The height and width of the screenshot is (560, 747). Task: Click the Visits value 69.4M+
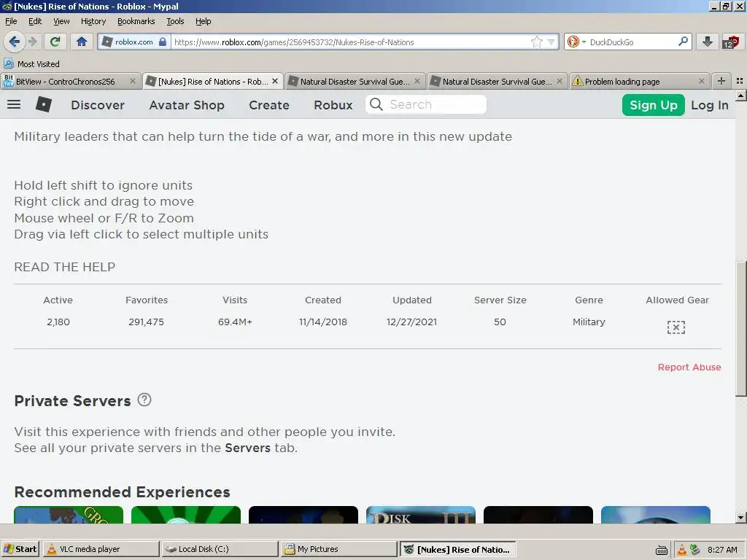point(235,322)
